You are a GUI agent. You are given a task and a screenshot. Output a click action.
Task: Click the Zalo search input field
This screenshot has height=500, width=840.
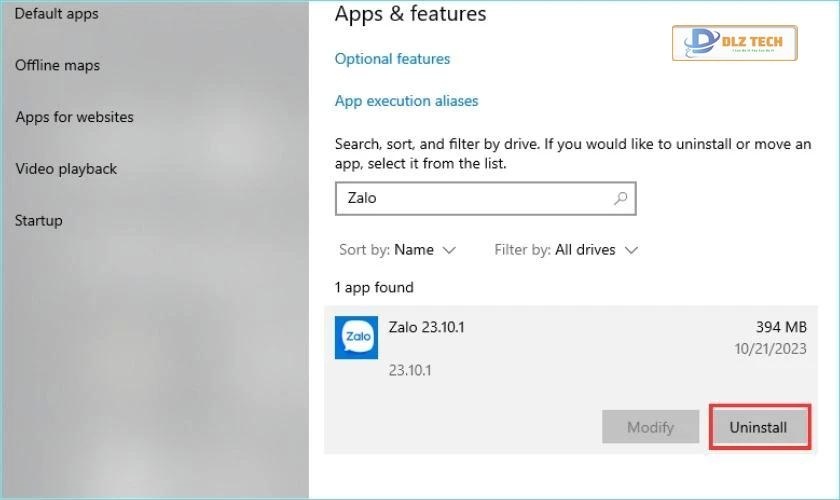pos(485,198)
